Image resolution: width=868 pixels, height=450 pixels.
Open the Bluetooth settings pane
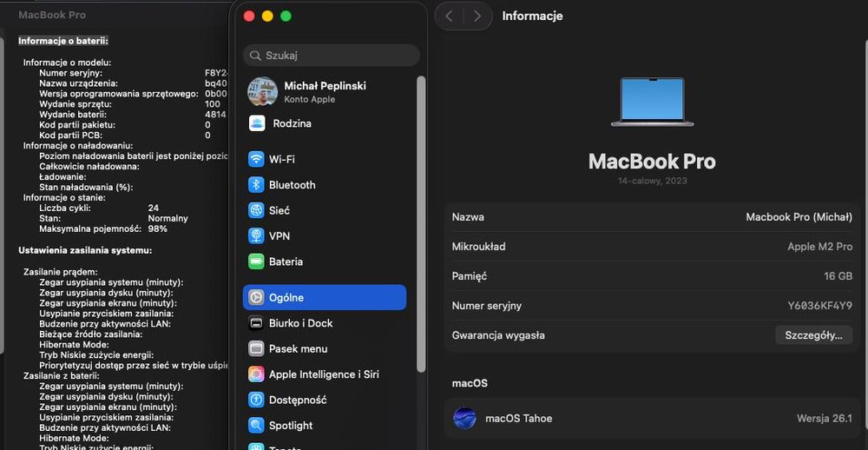325,184
